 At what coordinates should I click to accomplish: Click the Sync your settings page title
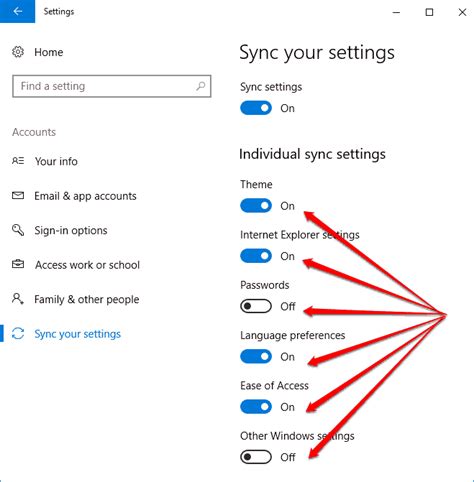click(317, 53)
